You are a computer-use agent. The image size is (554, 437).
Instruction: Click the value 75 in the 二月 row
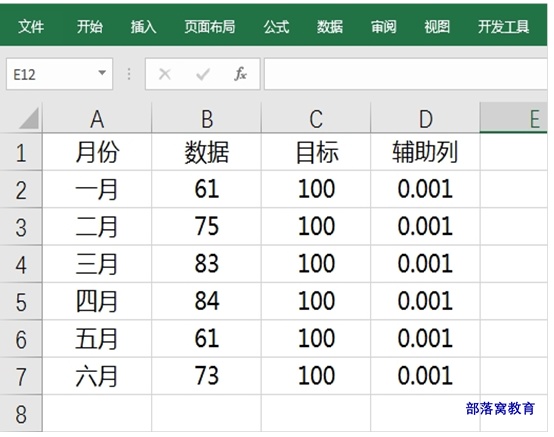pyautogui.click(x=207, y=227)
